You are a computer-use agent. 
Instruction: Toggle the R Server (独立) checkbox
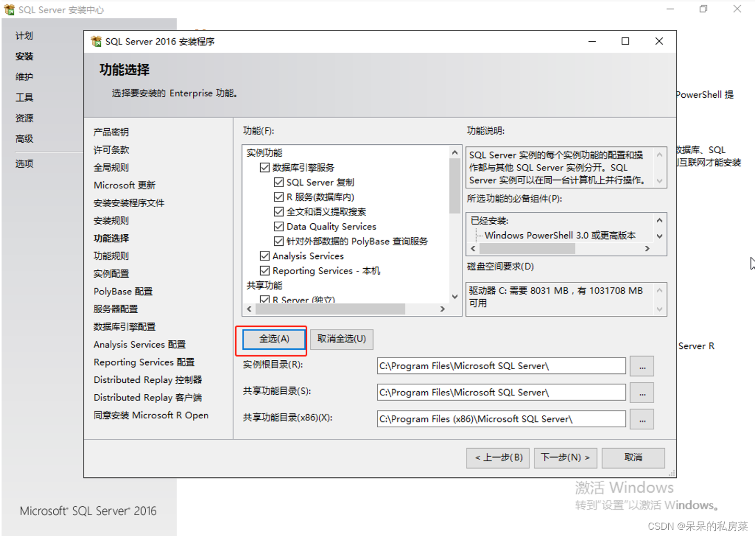point(265,300)
